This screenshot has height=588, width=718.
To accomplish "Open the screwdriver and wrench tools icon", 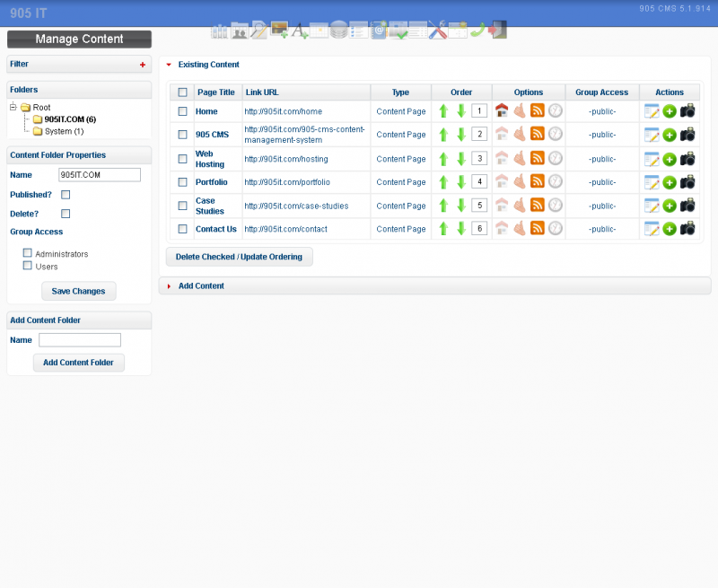I will (438, 31).
